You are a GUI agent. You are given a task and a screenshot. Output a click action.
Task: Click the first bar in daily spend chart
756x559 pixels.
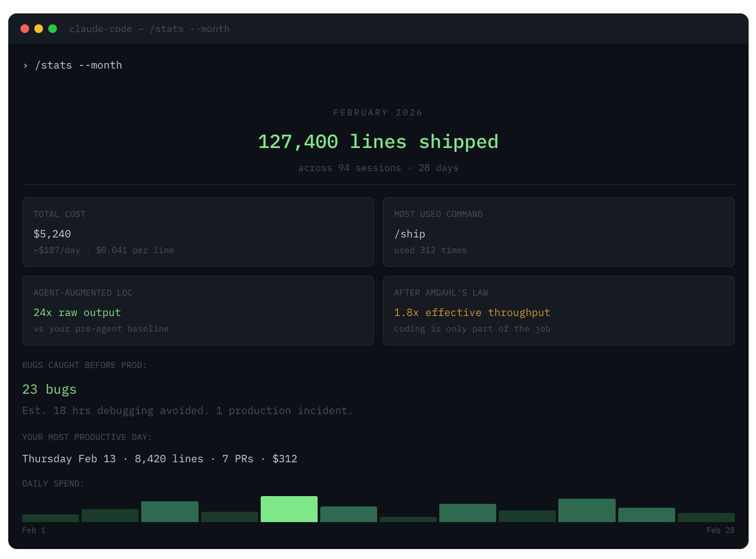tap(50, 518)
